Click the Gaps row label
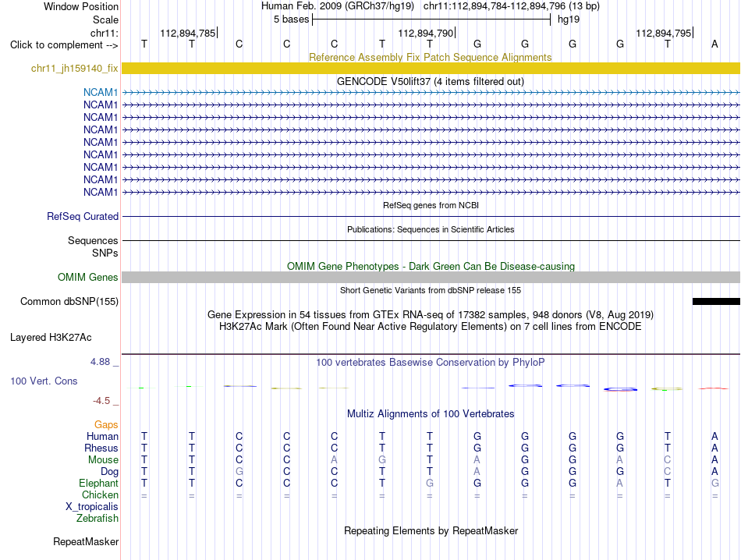 click(106, 424)
